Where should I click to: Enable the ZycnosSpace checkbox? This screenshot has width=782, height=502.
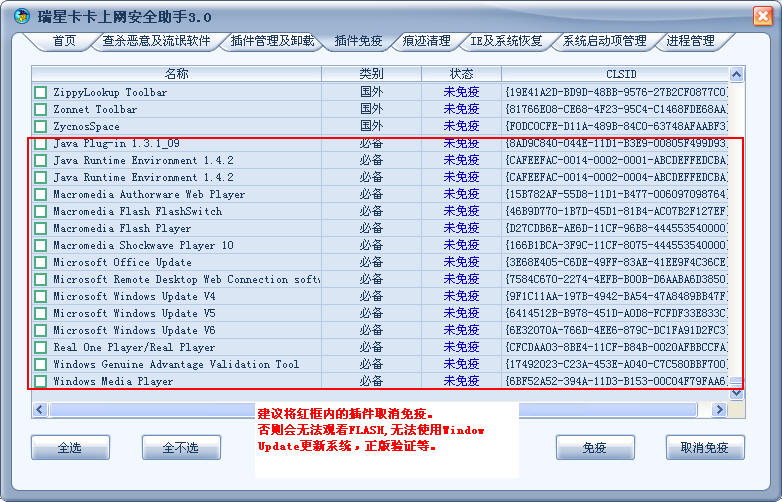point(40,126)
